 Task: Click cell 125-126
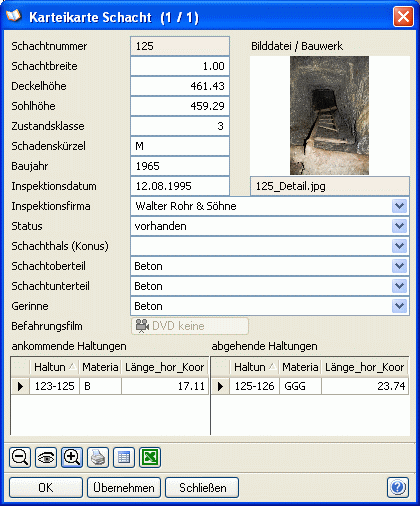click(255, 386)
